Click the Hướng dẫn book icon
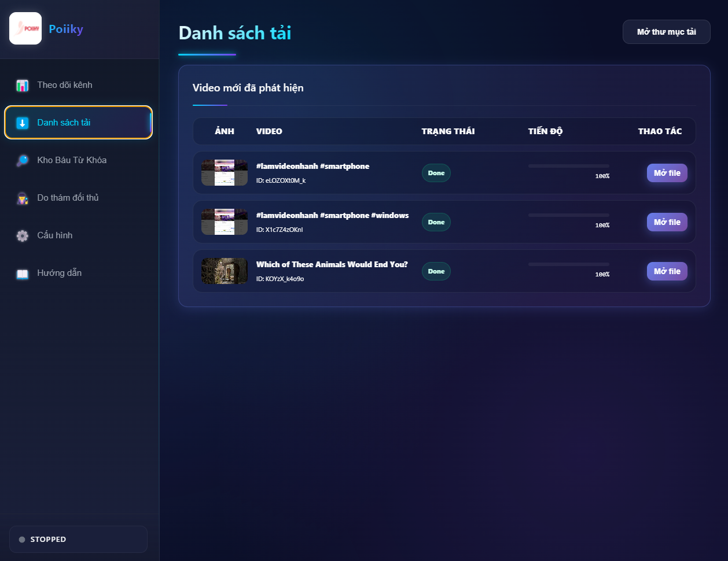 pos(23,274)
